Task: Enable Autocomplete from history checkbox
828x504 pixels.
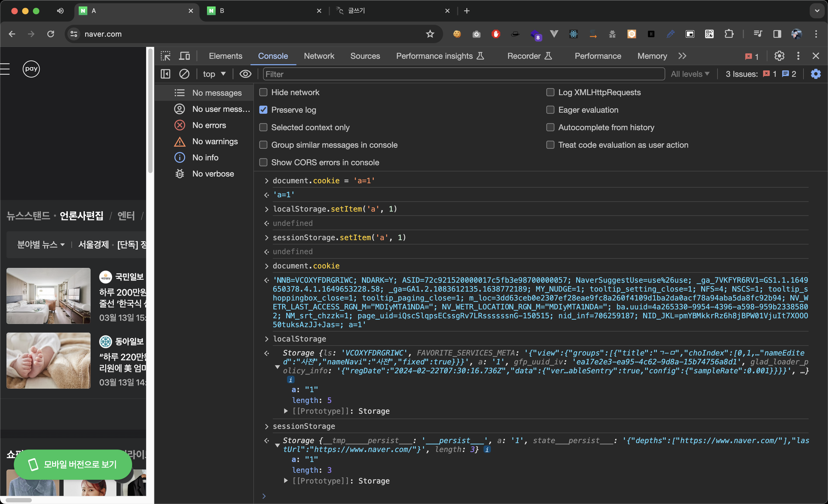Action: pos(550,127)
